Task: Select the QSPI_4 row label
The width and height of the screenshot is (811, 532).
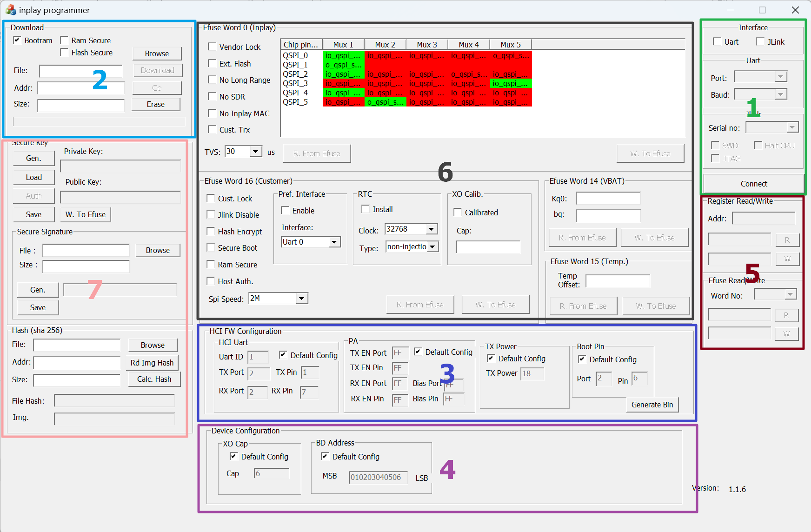Action: click(x=295, y=93)
